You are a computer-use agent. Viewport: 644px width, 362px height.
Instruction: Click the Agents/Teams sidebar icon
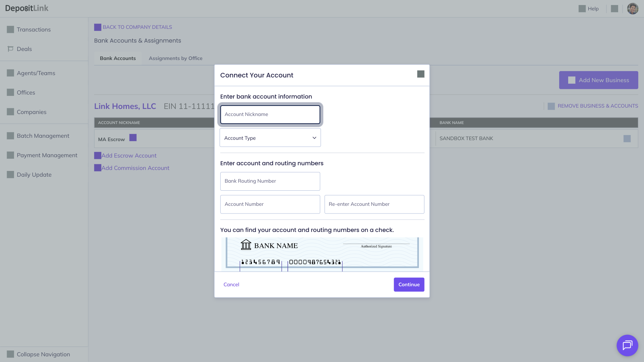(10, 73)
